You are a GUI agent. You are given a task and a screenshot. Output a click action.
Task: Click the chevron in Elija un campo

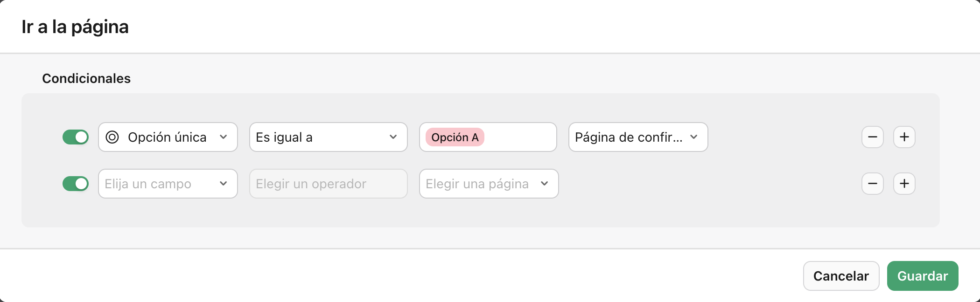click(x=223, y=184)
